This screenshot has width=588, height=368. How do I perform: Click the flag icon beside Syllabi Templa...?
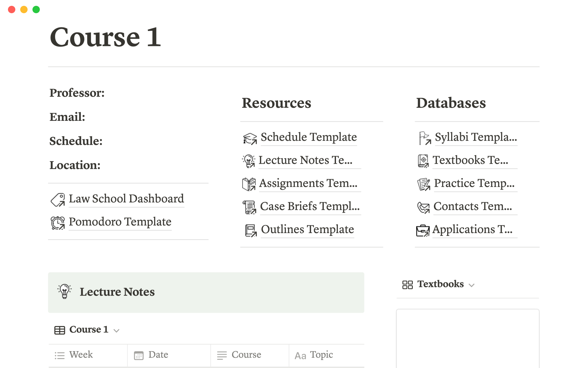(424, 138)
